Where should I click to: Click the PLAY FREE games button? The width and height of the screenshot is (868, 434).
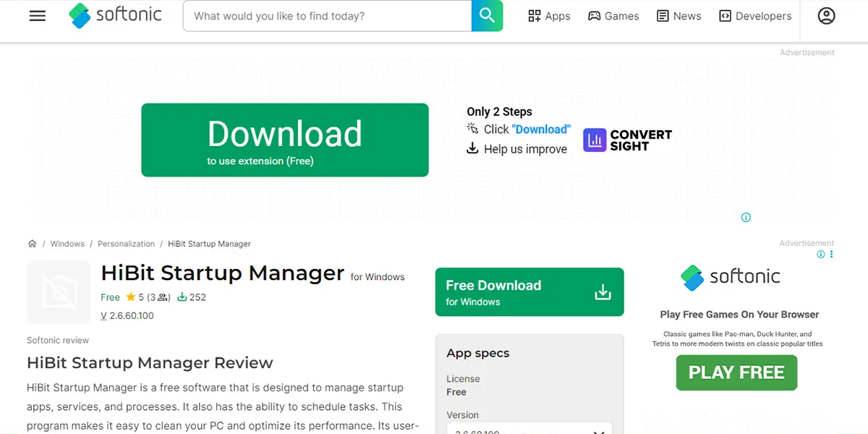(x=736, y=373)
